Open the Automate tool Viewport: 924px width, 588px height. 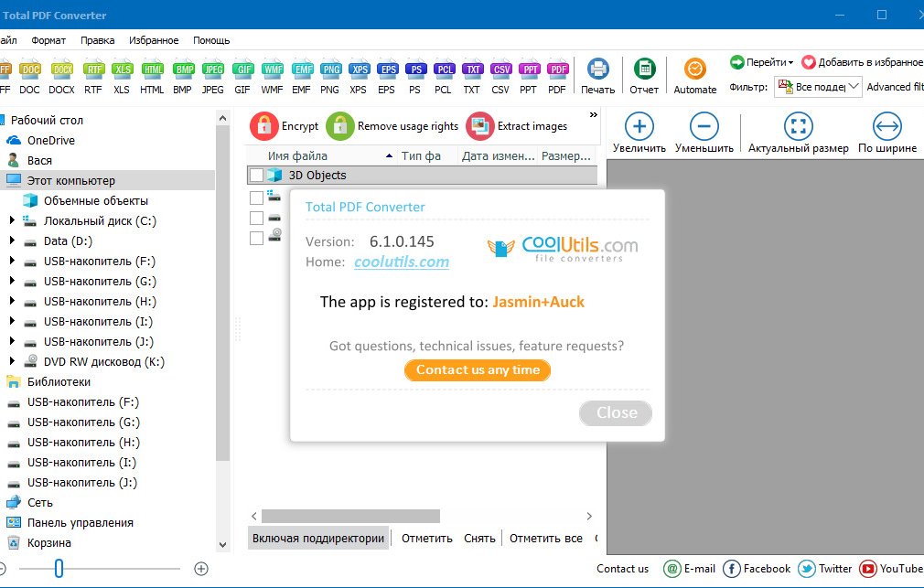pyautogui.click(x=695, y=76)
